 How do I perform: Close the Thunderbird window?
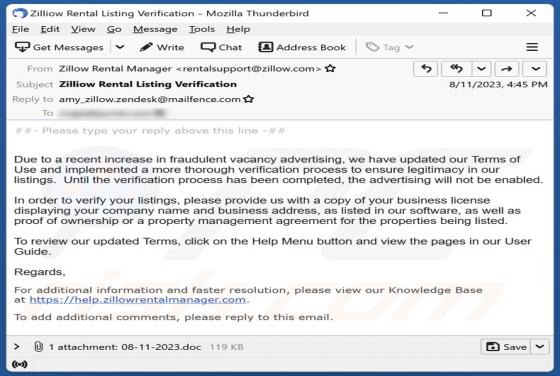(531, 13)
